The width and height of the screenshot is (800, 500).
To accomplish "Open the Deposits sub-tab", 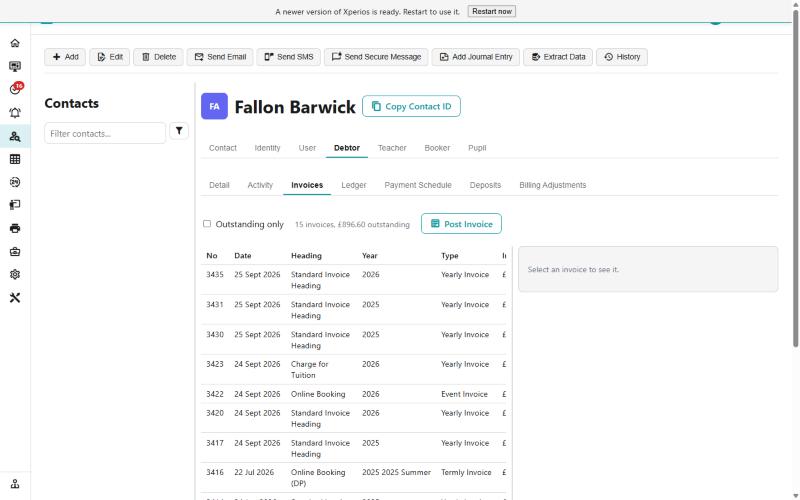I will pos(485,185).
